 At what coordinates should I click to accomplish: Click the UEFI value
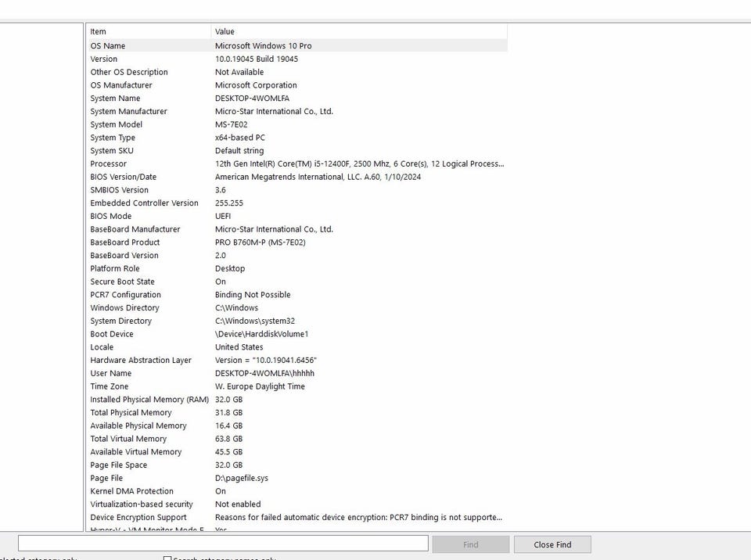pos(223,216)
